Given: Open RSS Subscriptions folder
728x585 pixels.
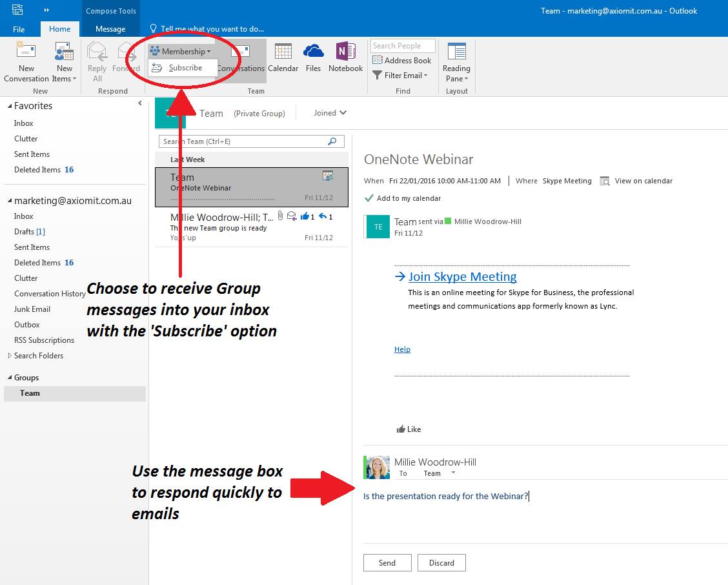Looking at the screenshot, I should click(44, 340).
